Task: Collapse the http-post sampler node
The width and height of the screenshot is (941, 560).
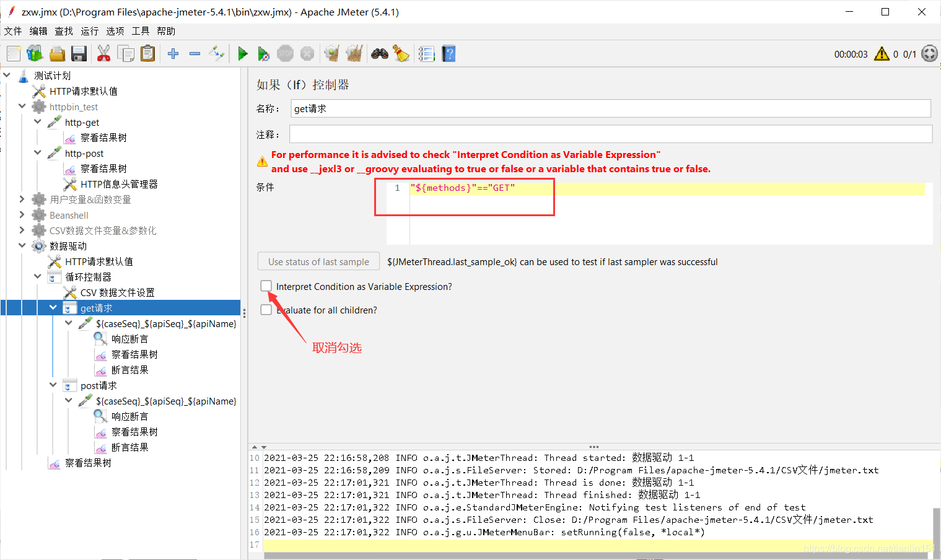Action: pyautogui.click(x=38, y=153)
